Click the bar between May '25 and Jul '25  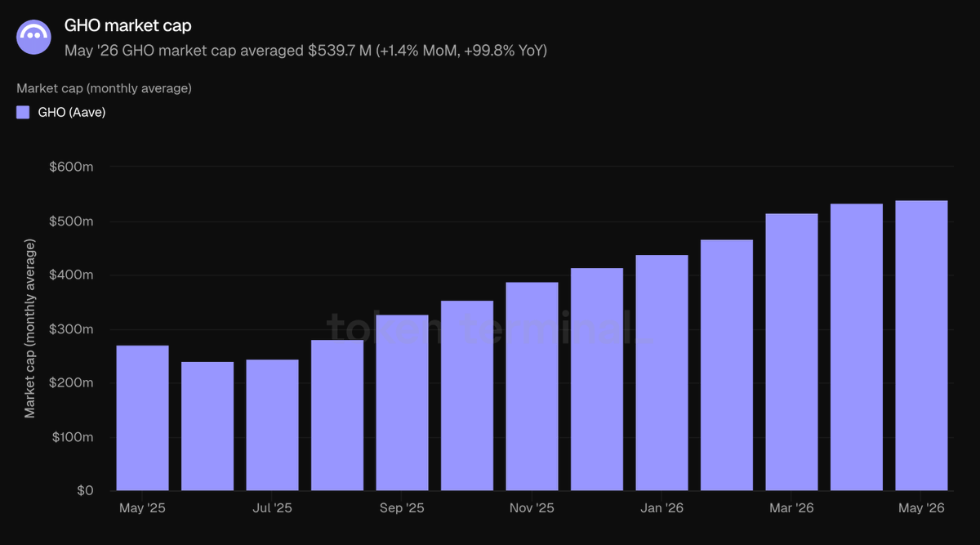point(207,427)
